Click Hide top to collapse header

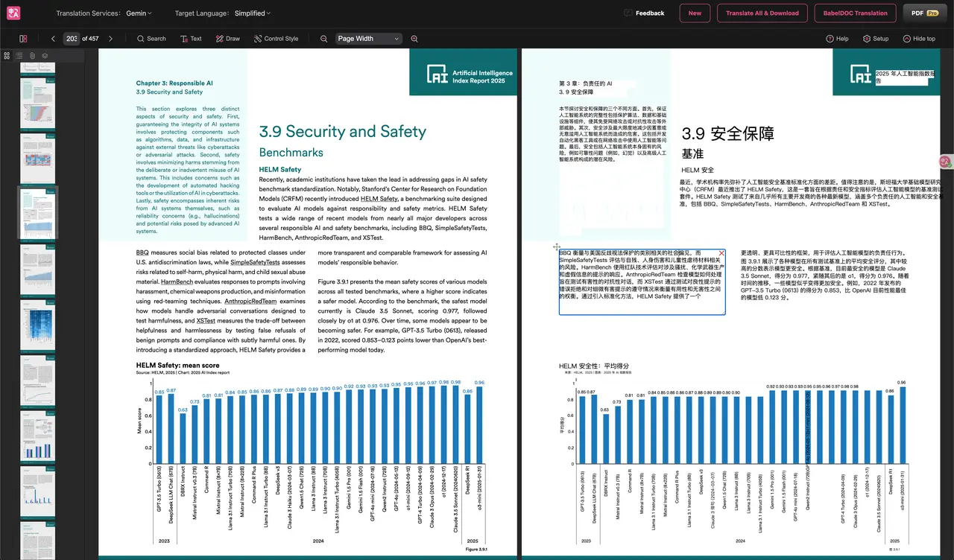[x=919, y=39]
